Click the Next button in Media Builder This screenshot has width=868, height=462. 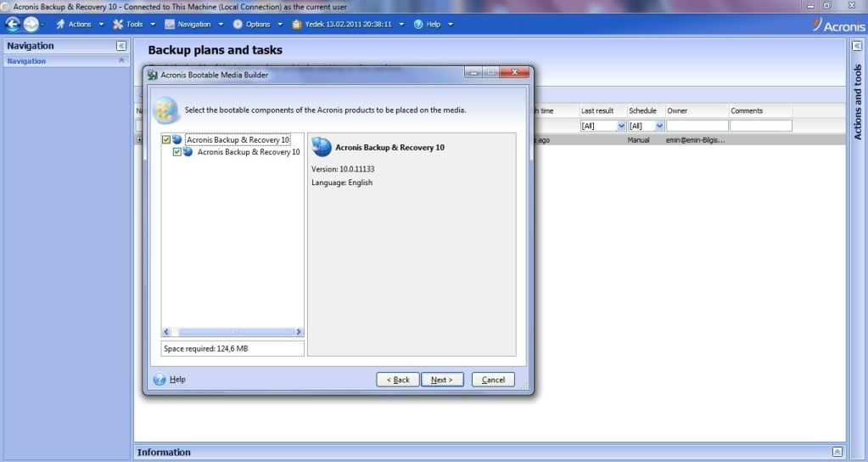(x=442, y=380)
